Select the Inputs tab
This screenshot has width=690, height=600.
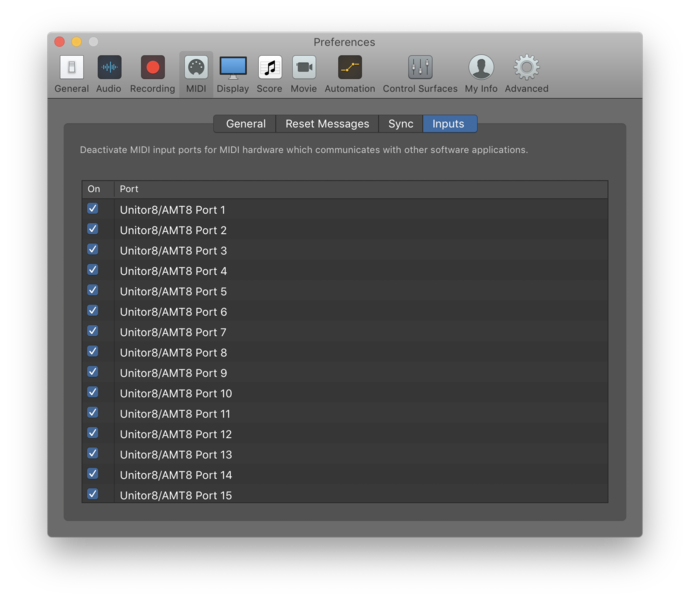(x=448, y=124)
